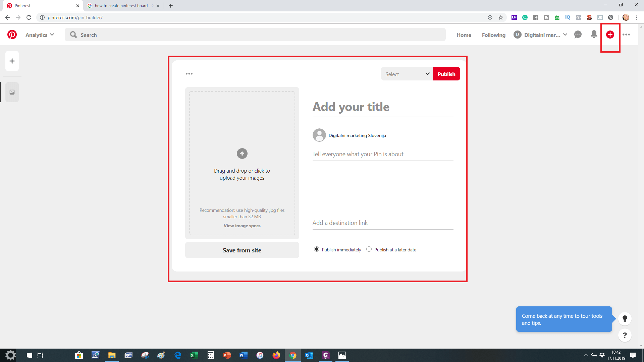Select the Publish immediately option
Screen dimensions: 644x362
click(316, 249)
